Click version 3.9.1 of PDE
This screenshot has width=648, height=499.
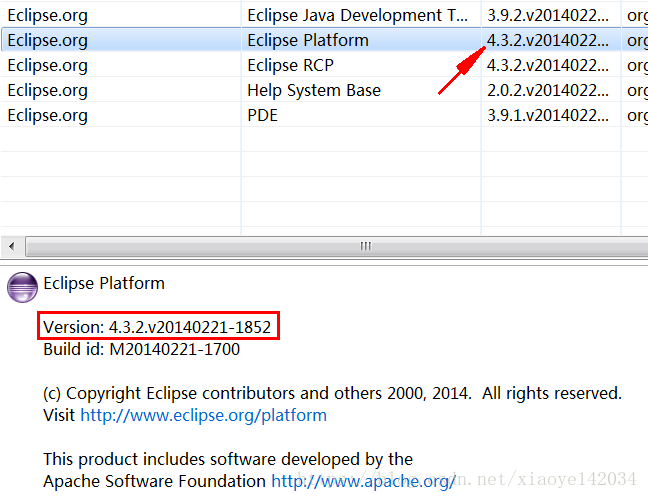coord(548,115)
